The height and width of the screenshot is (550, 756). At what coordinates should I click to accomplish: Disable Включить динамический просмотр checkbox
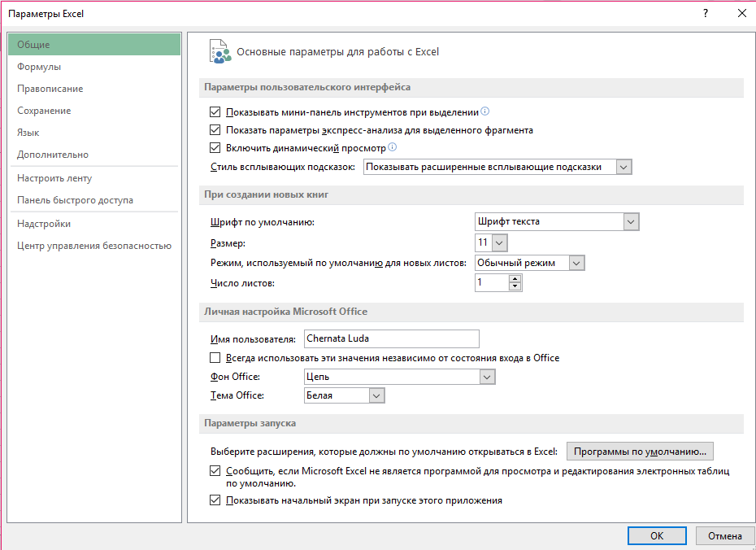[x=215, y=147]
